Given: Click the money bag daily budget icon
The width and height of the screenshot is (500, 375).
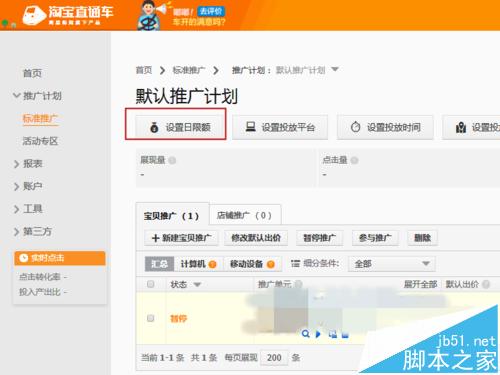Looking at the screenshot, I should tap(154, 127).
